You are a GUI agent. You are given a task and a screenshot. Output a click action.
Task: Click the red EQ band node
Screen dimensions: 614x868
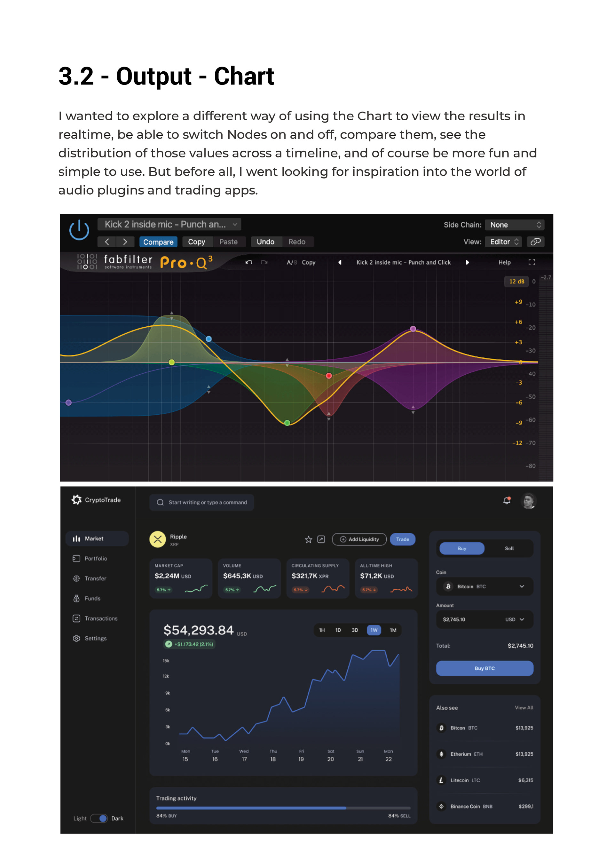[x=329, y=376]
